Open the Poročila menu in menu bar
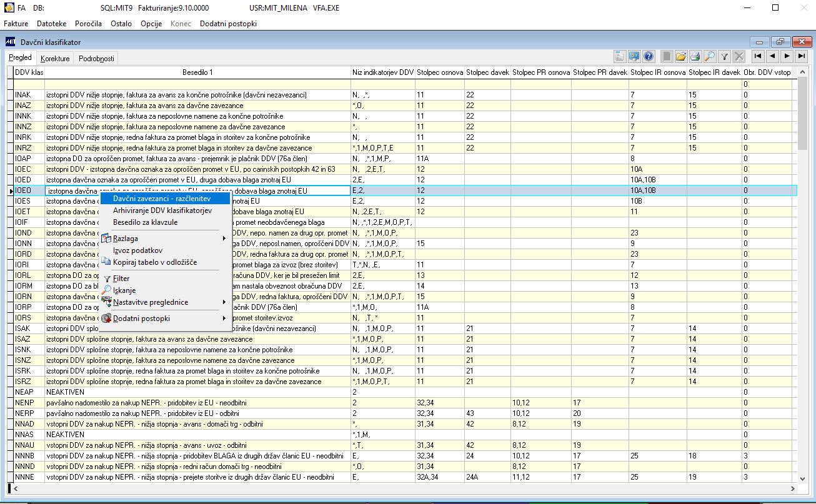 [88, 24]
